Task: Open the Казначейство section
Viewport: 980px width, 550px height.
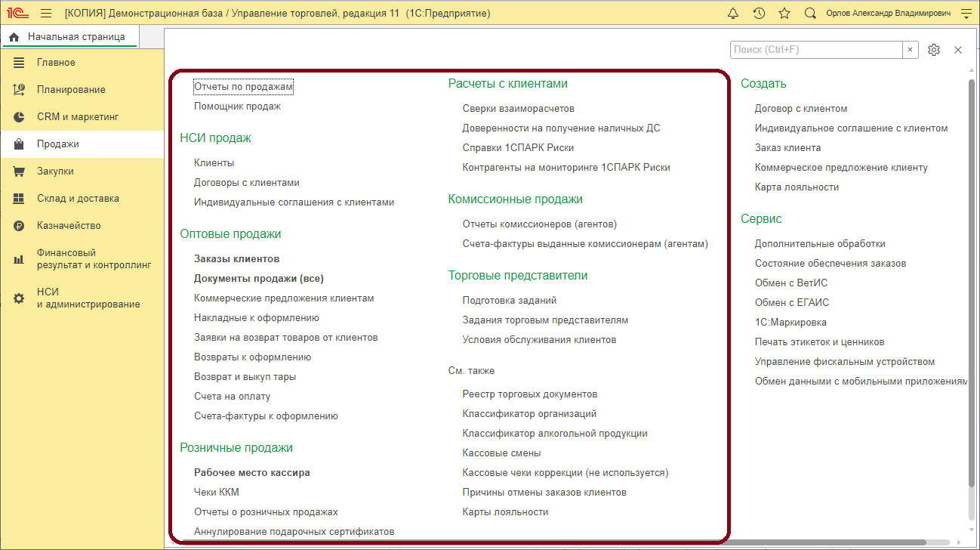Action: [69, 226]
